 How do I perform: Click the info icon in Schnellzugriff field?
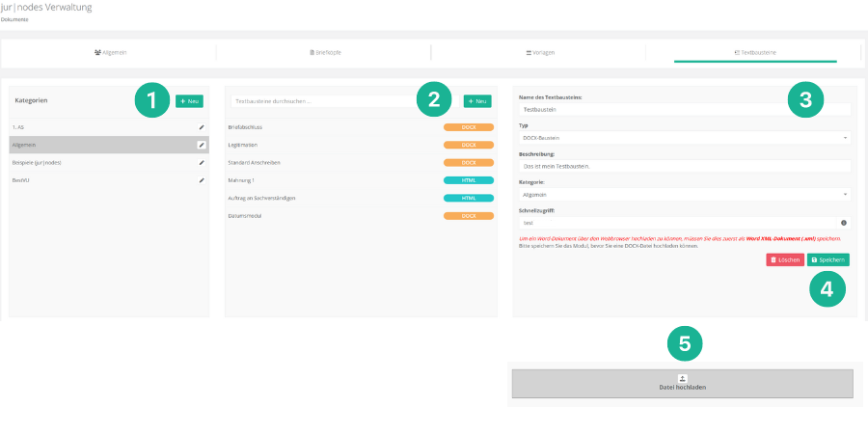[x=844, y=222]
